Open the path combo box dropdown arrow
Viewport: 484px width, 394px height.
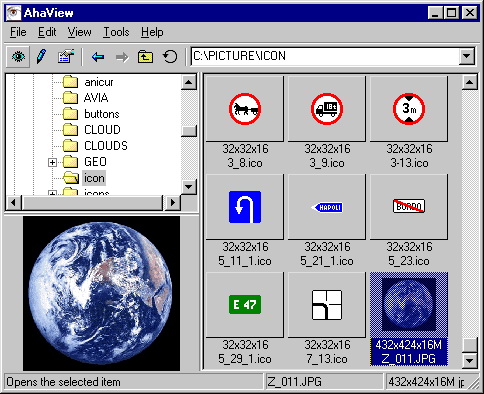pos(467,56)
